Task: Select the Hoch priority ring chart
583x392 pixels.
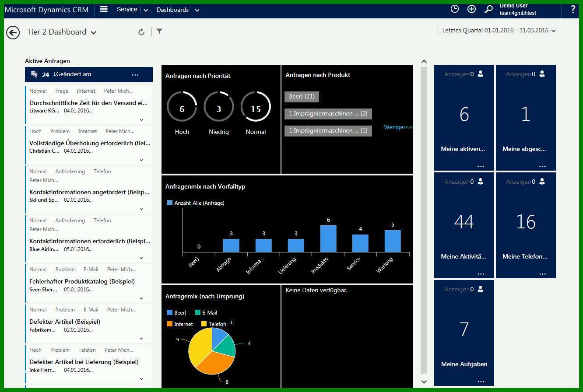Action: (182, 106)
